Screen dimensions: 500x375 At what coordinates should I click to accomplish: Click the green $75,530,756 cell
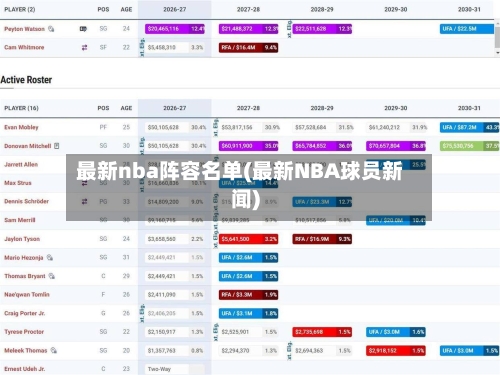(x=469, y=146)
